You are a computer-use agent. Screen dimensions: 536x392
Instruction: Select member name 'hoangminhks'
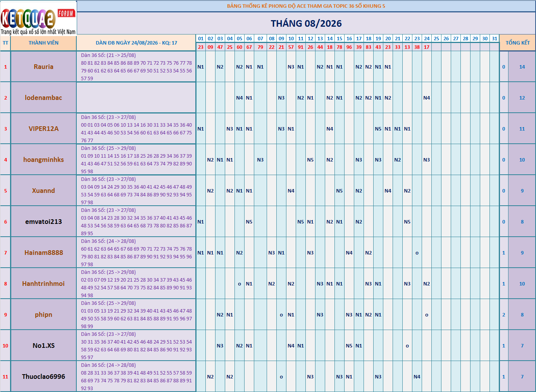(43, 160)
